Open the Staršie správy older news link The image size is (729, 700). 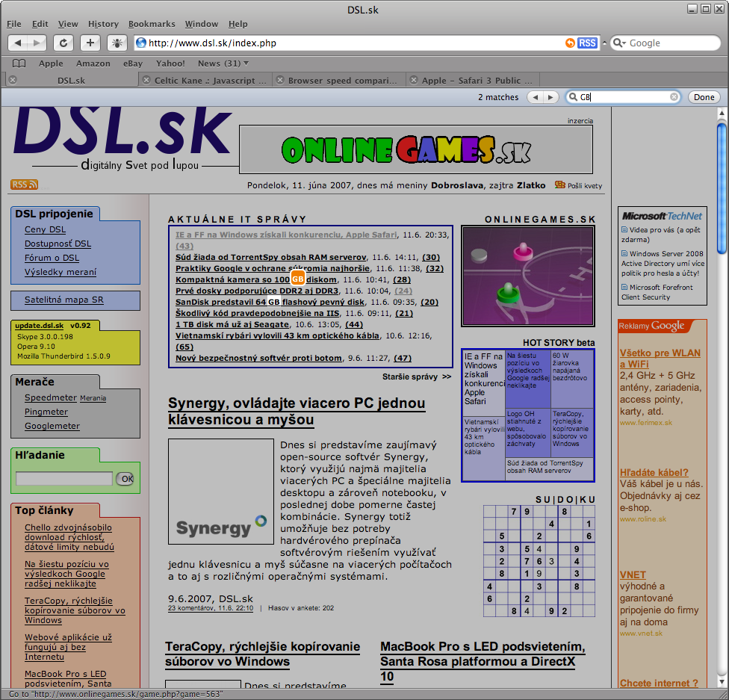pyautogui.click(x=417, y=377)
